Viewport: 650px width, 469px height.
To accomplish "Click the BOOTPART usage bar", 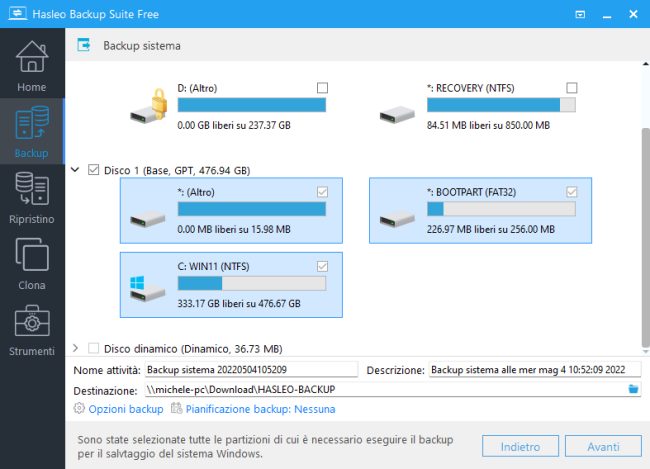I will [x=501, y=209].
